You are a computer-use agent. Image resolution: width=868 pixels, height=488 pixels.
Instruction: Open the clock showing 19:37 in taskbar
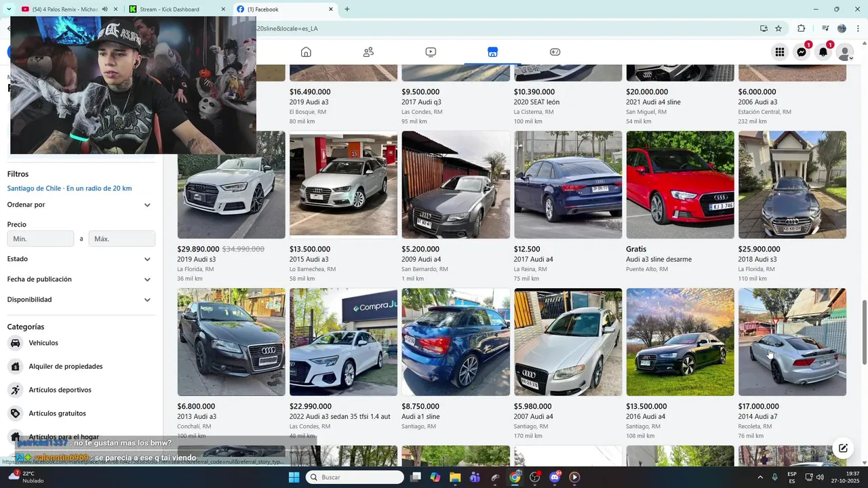[844, 477]
